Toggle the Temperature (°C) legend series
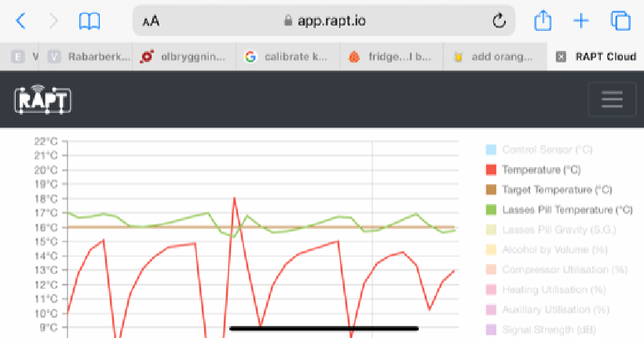Viewport: 644px width, 338px height. pyautogui.click(x=533, y=170)
